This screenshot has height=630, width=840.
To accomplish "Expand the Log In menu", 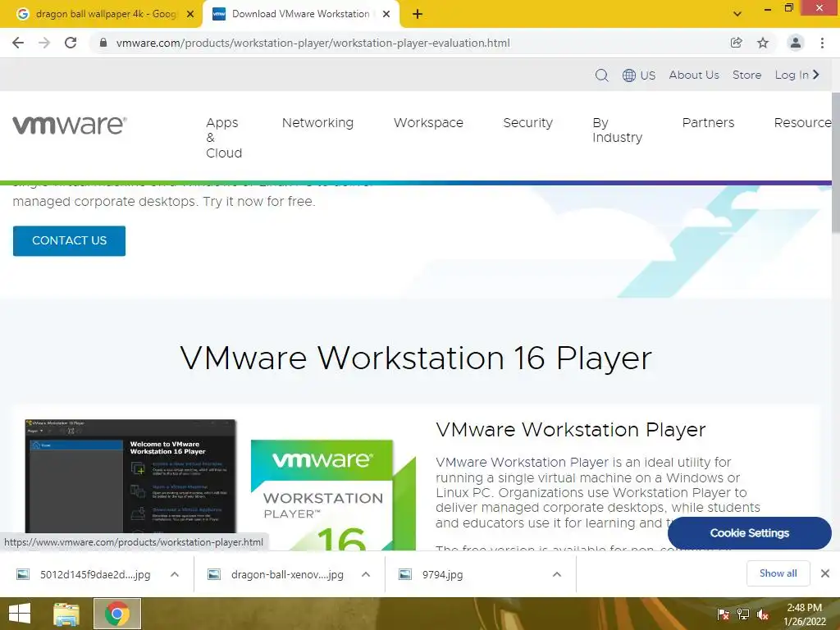I will (797, 75).
